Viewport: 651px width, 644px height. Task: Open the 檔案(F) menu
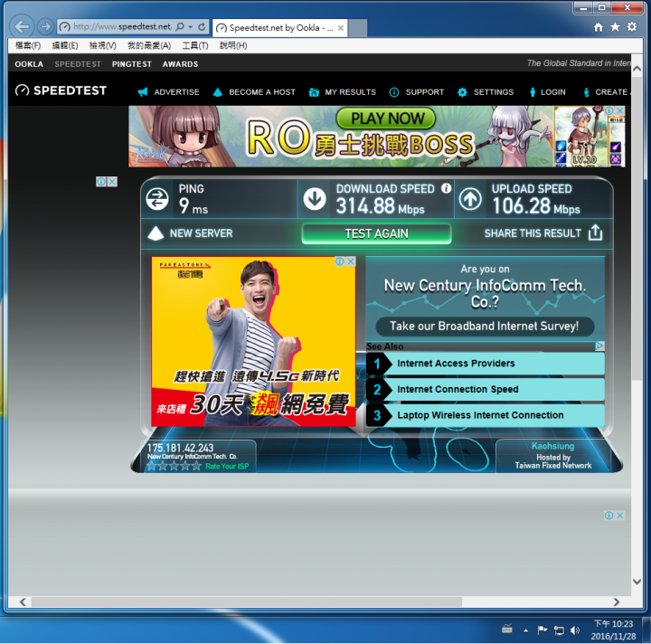click(28, 45)
